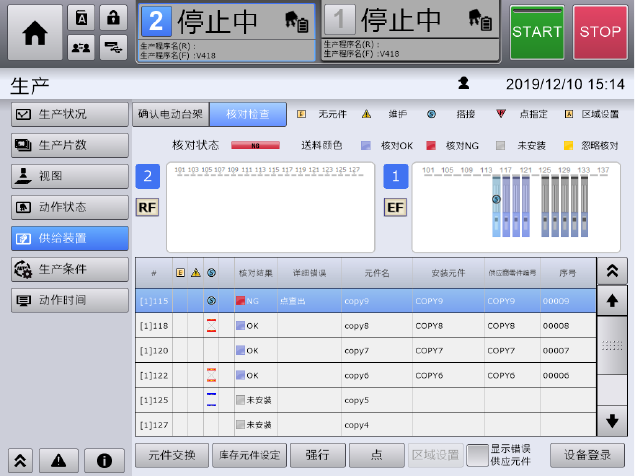The width and height of the screenshot is (635, 476).
Task: Click the blue marker icon in row [1]125
Action: pyautogui.click(x=211, y=399)
